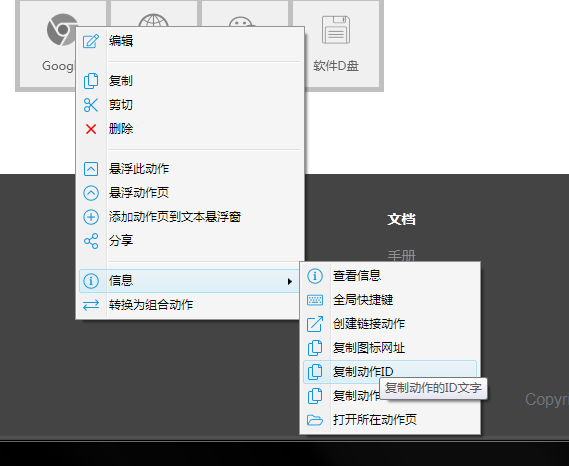Click the share icon beside 分享
Image resolution: width=569 pixels, height=466 pixels.
(91, 241)
